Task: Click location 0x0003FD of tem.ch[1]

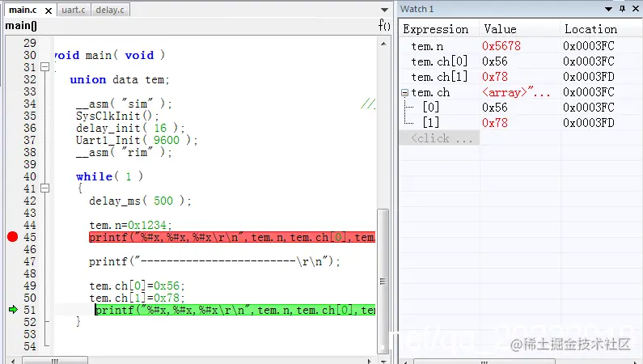Action: point(589,77)
